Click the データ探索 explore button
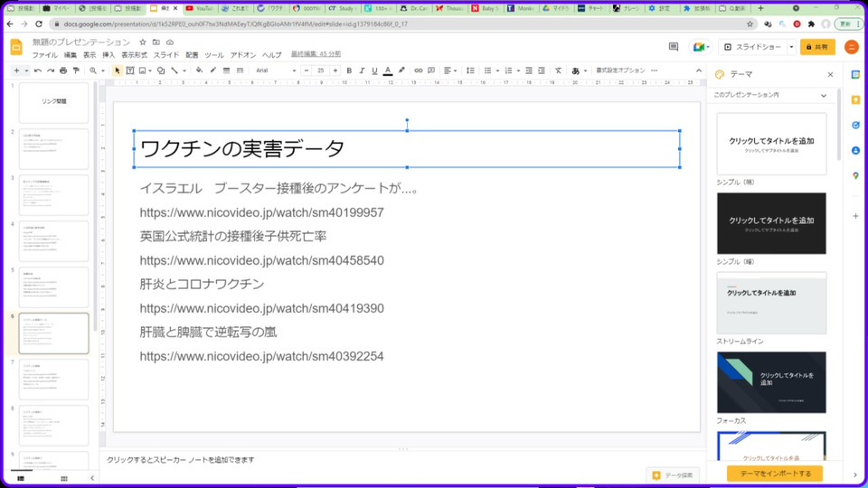 point(673,475)
